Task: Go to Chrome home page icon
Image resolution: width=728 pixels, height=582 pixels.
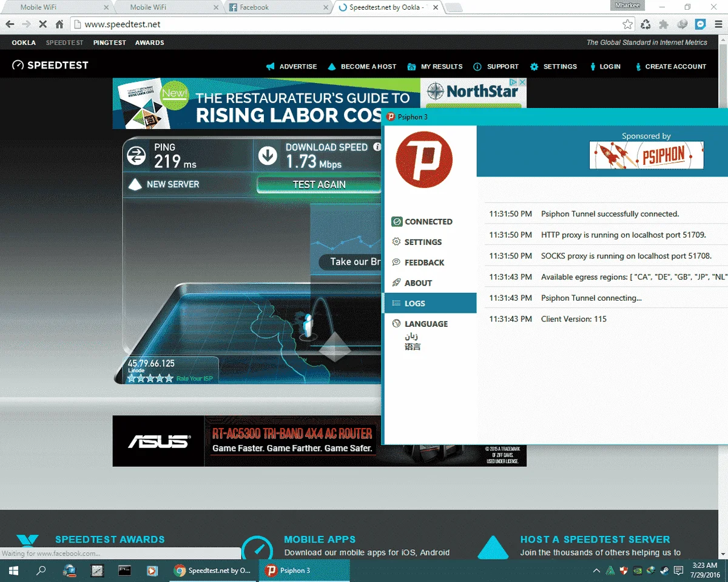Action: click(x=59, y=24)
